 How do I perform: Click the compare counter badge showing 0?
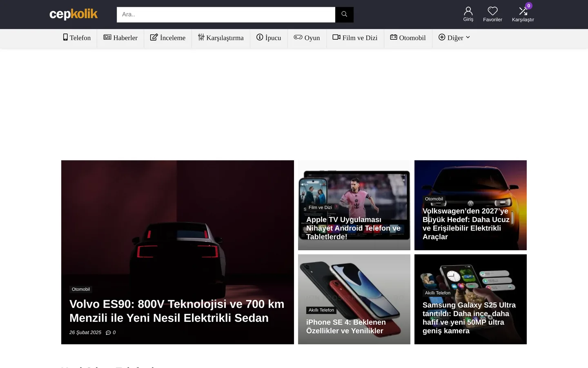[x=528, y=6]
